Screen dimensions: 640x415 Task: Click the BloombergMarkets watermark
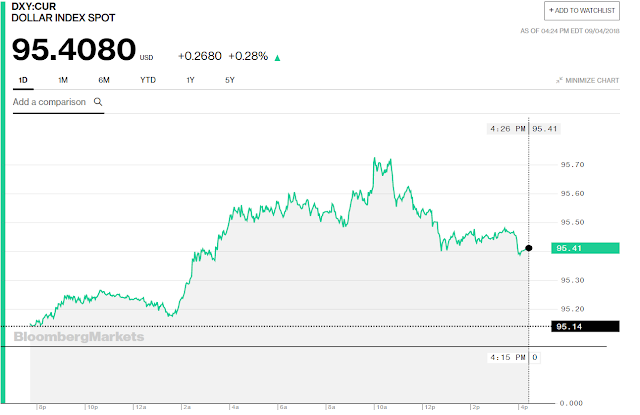[79, 337]
